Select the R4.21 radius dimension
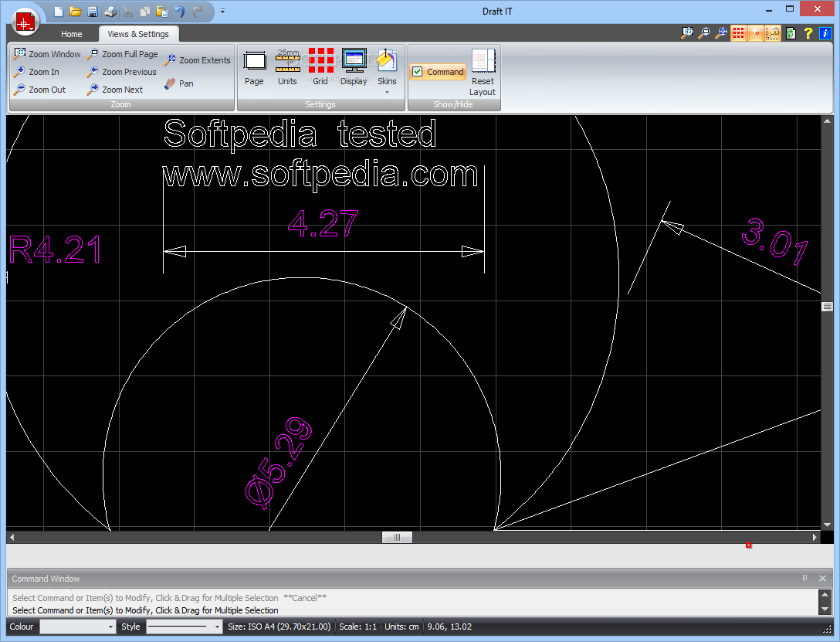 point(55,250)
